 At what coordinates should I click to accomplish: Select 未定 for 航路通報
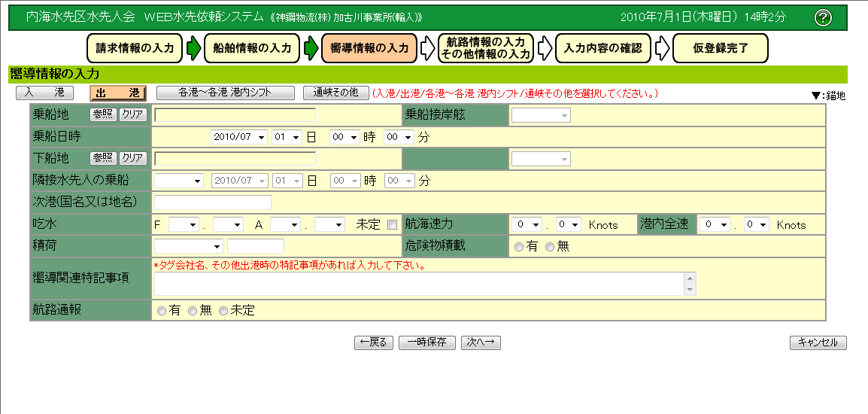[223, 311]
